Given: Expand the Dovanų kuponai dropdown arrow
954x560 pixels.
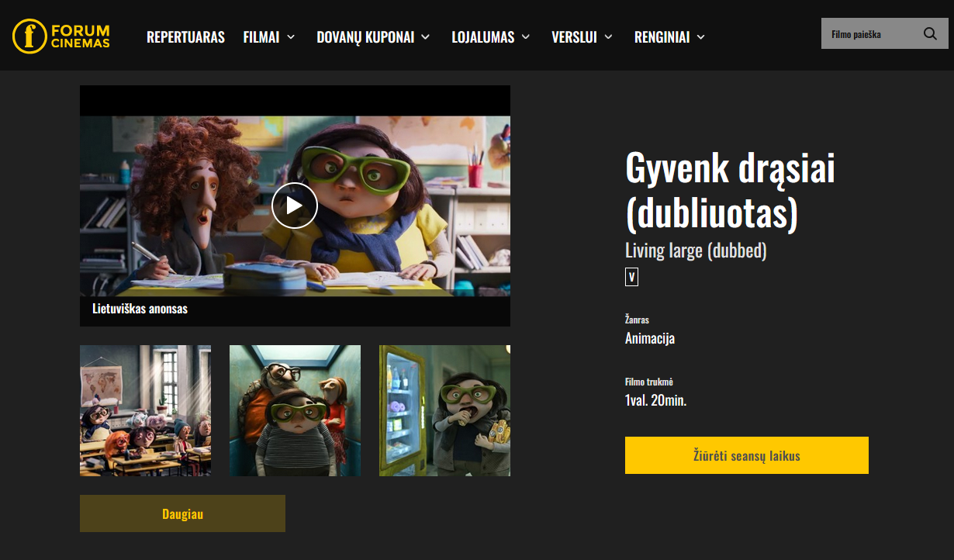Looking at the screenshot, I should tap(425, 37).
